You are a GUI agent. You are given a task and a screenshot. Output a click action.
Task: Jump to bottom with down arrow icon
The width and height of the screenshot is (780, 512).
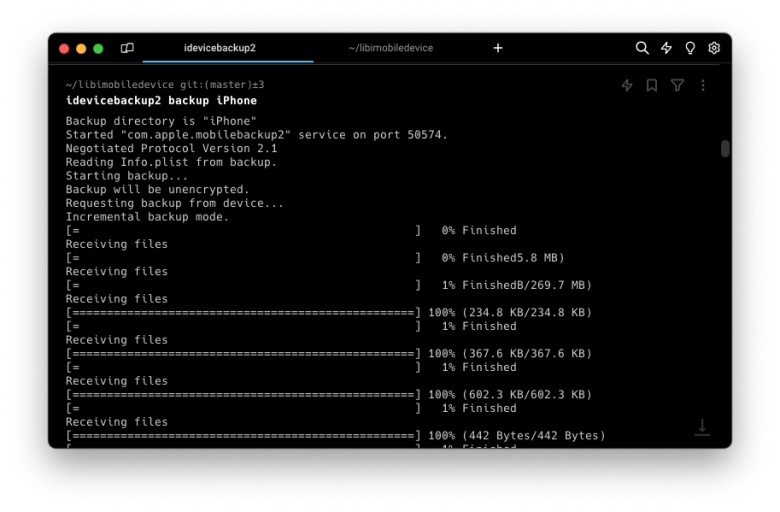pos(702,427)
